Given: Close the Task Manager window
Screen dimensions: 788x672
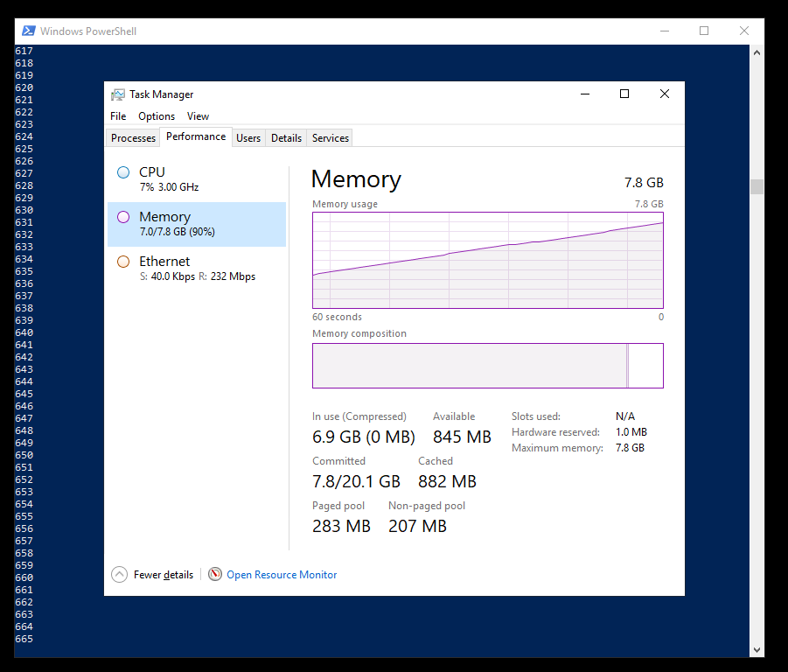Looking at the screenshot, I should (x=665, y=94).
